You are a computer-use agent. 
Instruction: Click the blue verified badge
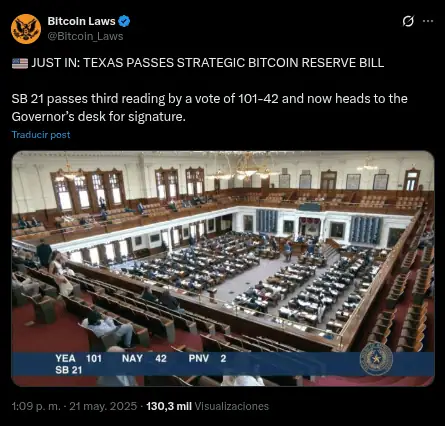(124, 21)
